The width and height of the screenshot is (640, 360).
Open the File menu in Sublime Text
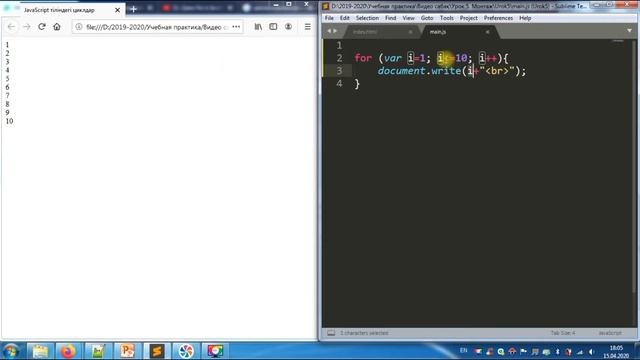pyautogui.click(x=329, y=18)
